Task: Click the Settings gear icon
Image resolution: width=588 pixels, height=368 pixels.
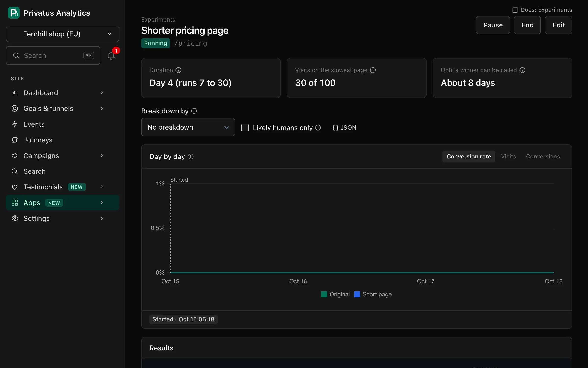Action: click(x=15, y=218)
